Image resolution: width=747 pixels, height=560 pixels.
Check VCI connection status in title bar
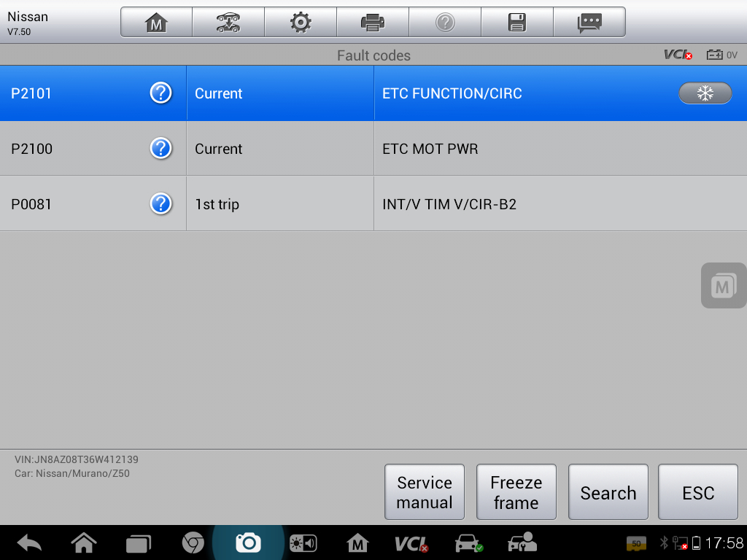coord(678,55)
